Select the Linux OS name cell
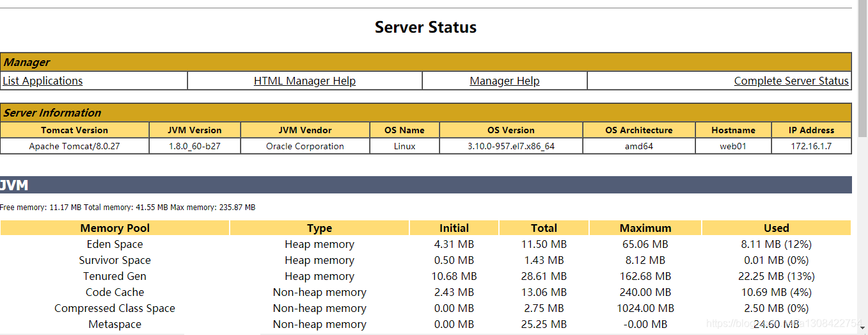868x335 pixels. pyautogui.click(x=404, y=146)
